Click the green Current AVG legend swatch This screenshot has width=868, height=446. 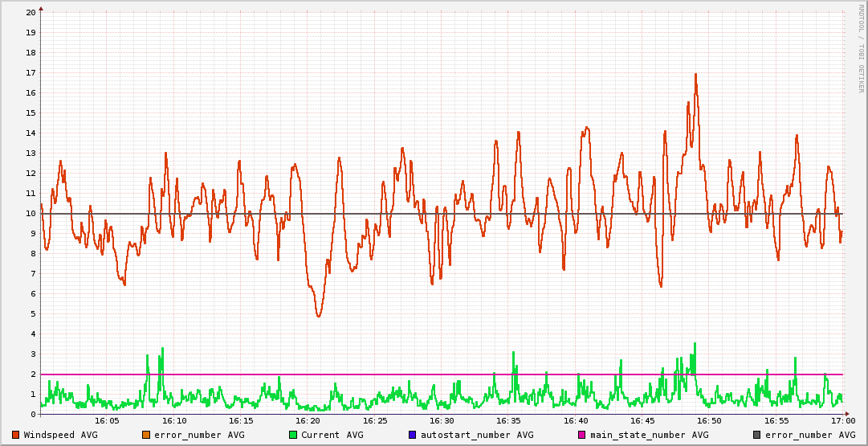(293, 435)
